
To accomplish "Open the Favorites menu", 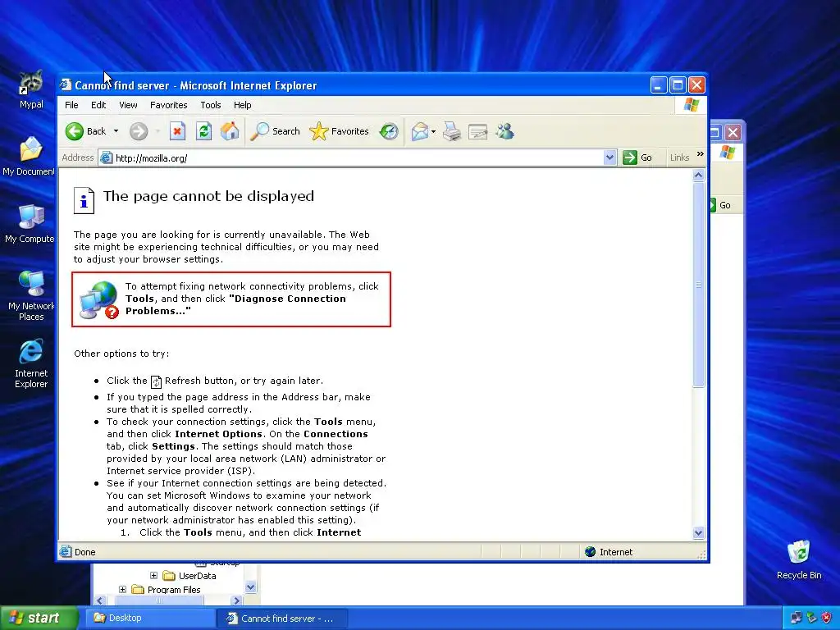I will [x=169, y=105].
